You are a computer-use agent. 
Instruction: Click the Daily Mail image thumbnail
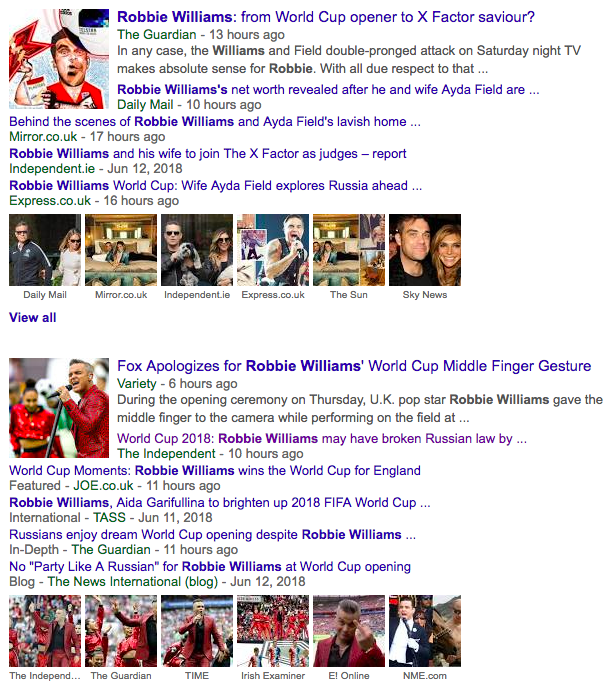[45, 250]
